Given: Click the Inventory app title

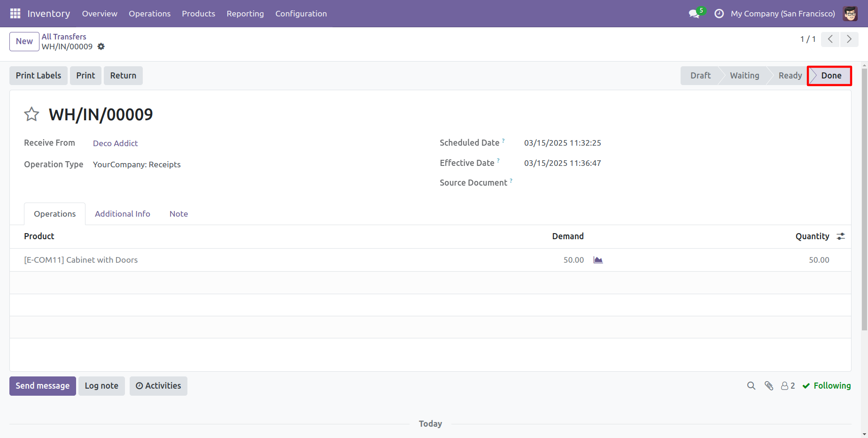Looking at the screenshot, I should click(49, 14).
